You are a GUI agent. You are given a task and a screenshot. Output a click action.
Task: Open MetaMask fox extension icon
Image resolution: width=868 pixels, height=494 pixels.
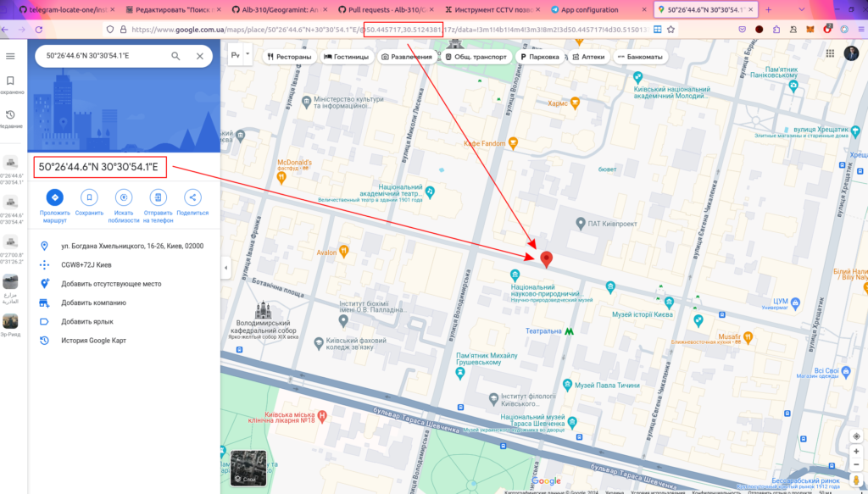(810, 30)
